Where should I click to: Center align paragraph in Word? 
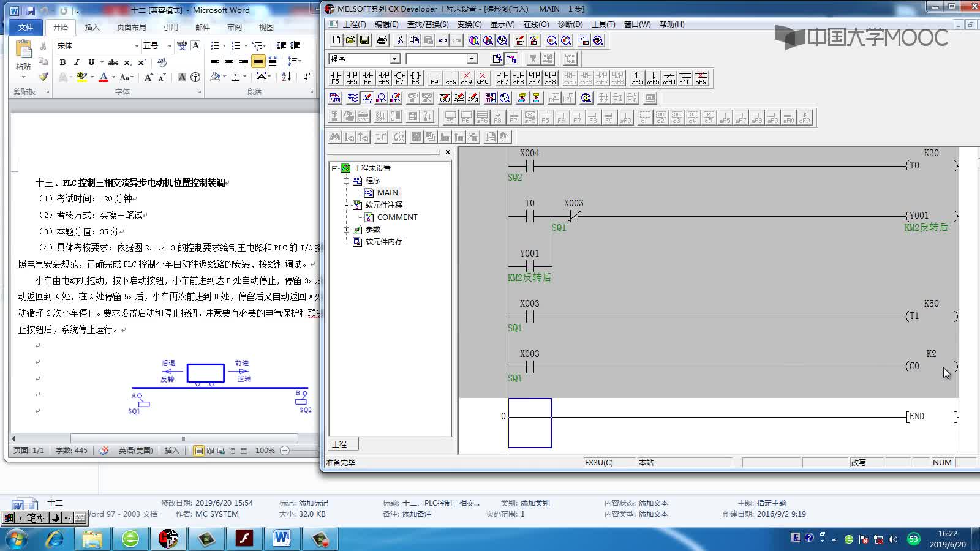pyautogui.click(x=229, y=61)
